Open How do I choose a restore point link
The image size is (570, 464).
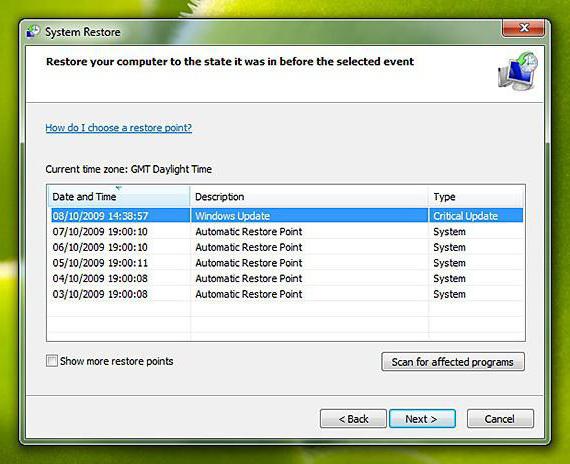point(119,128)
